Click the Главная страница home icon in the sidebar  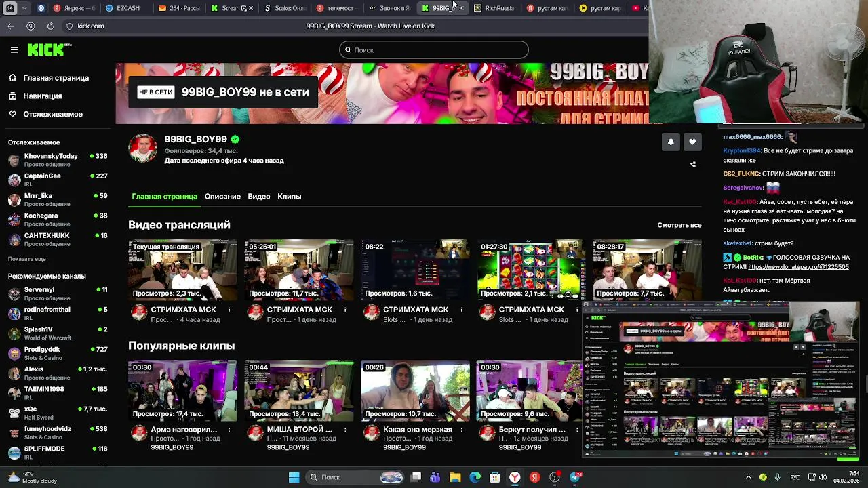pos(13,78)
